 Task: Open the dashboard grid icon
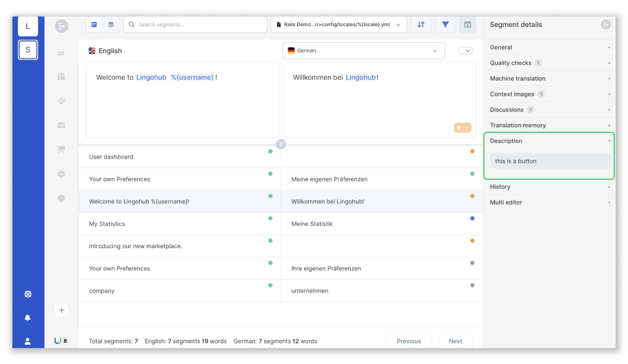click(x=61, y=53)
